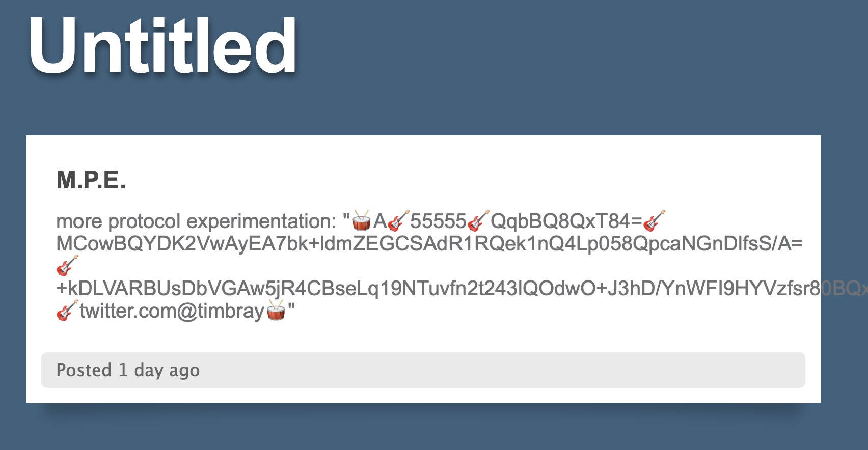Screen dimensions: 868x450
Task: Click the opening quote mark before the first drum
Action: coord(346,219)
